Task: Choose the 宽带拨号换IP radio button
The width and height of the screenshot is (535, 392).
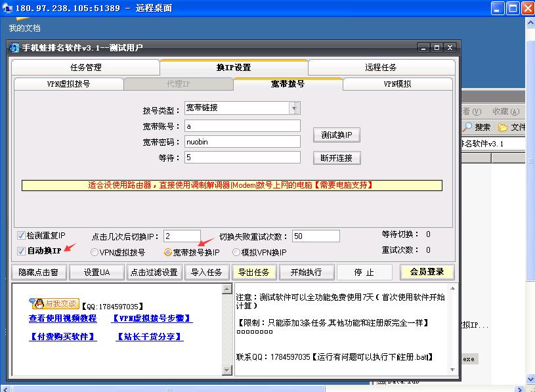Action: click(x=168, y=252)
